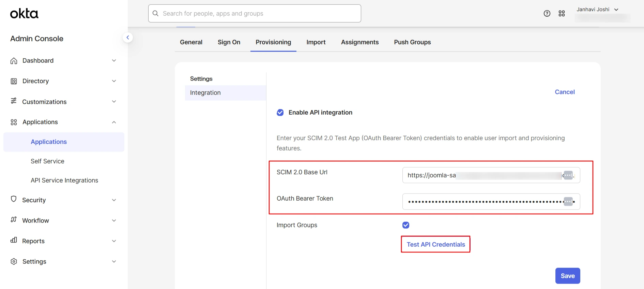Open Self Service in sidebar
Screen dimensions: 644x289
pos(47,161)
